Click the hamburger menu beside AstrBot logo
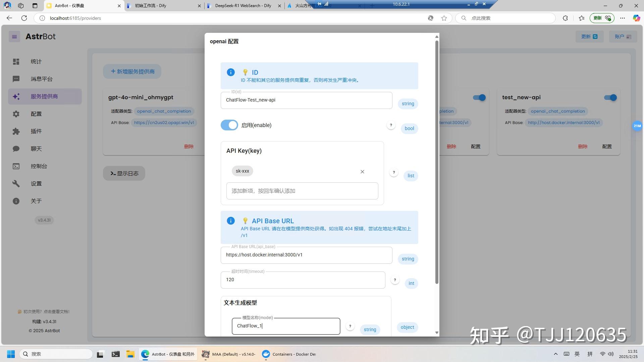 14,37
